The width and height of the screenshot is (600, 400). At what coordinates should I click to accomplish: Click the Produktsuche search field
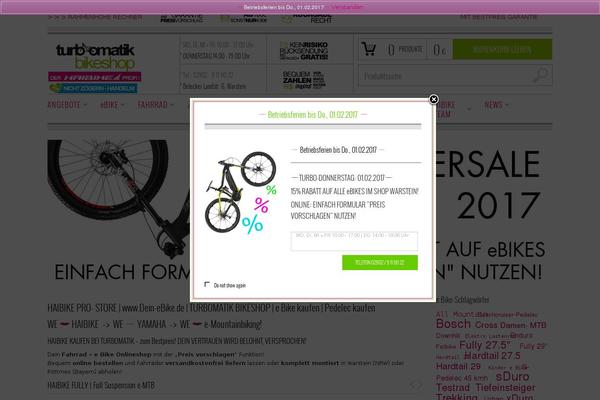446,76
